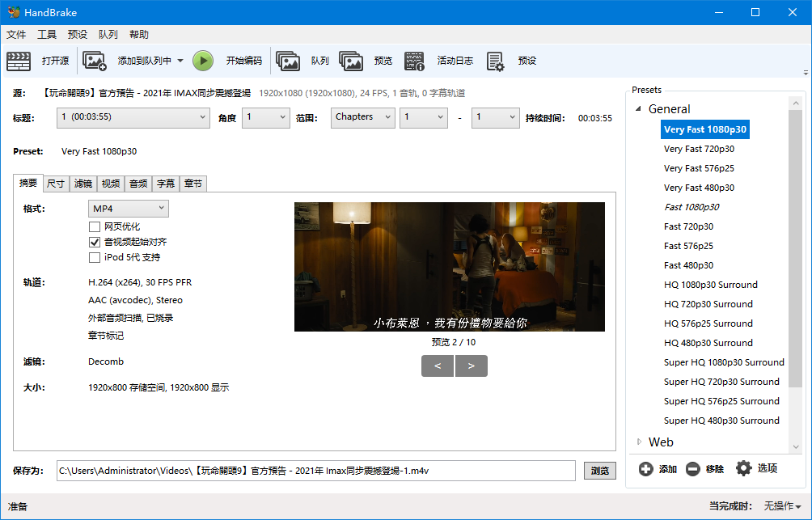The width and height of the screenshot is (812, 520).
Task: Open the Queue (队列) menu
Action: [108, 35]
